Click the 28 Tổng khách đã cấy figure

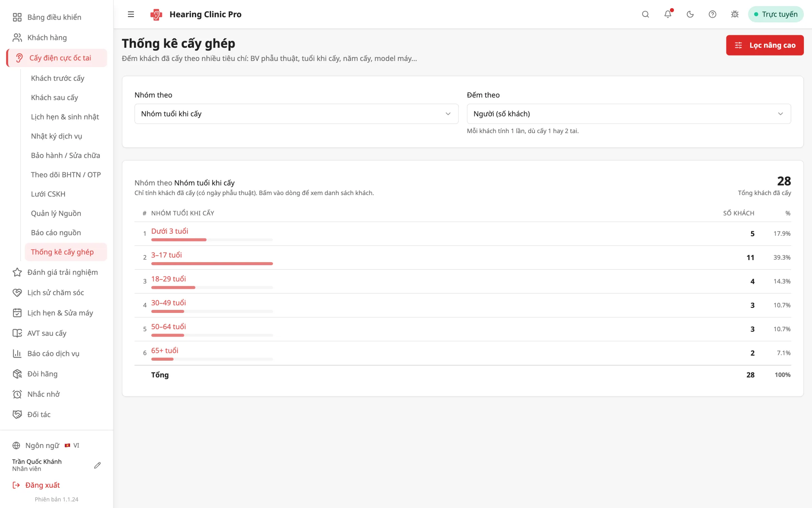[x=784, y=181]
